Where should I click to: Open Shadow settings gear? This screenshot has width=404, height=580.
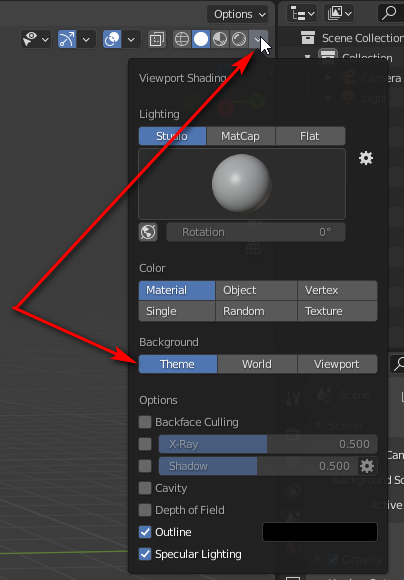(367, 466)
